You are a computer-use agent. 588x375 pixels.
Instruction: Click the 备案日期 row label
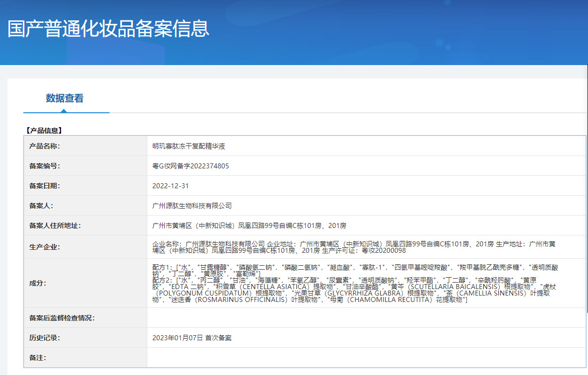(45, 186)
